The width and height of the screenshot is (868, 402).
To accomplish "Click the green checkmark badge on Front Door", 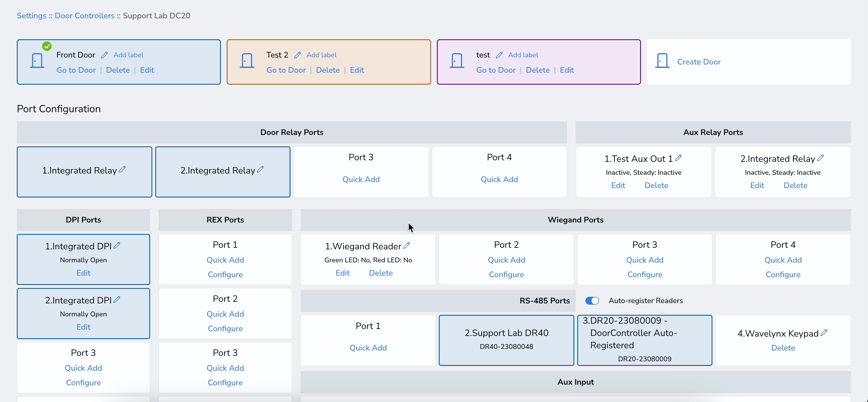I will coord(47,46).
